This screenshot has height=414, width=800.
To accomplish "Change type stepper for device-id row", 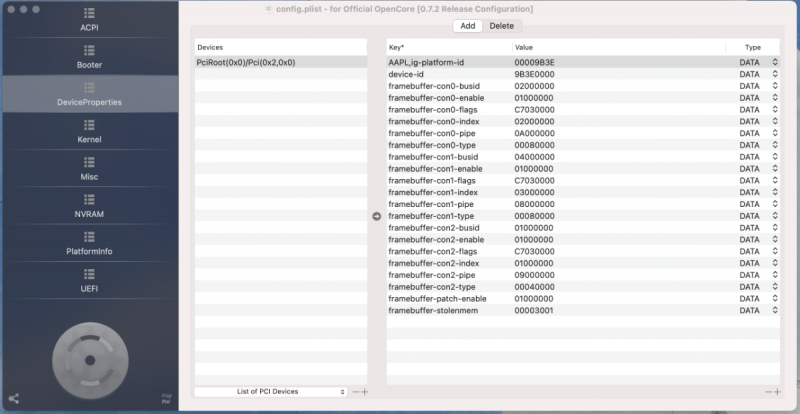I will [775, 74].
